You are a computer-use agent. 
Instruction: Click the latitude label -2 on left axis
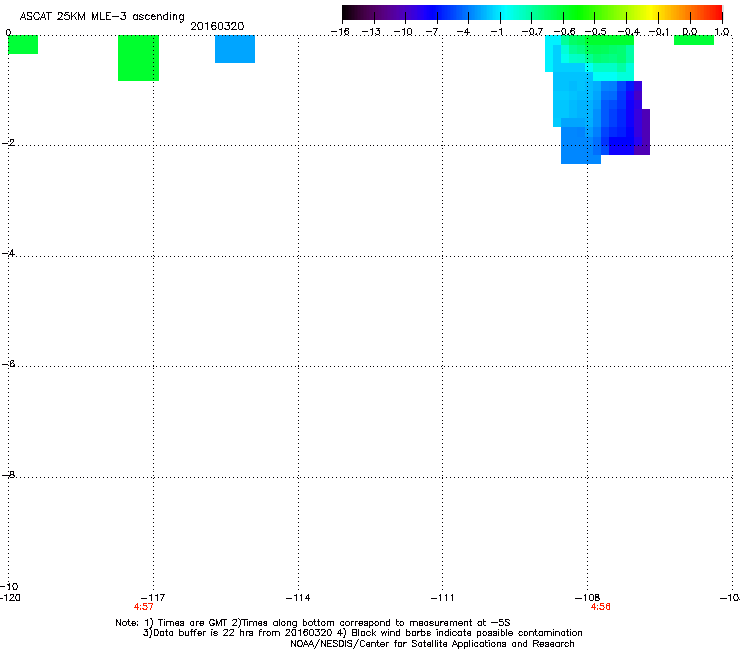tap(8, 143)
